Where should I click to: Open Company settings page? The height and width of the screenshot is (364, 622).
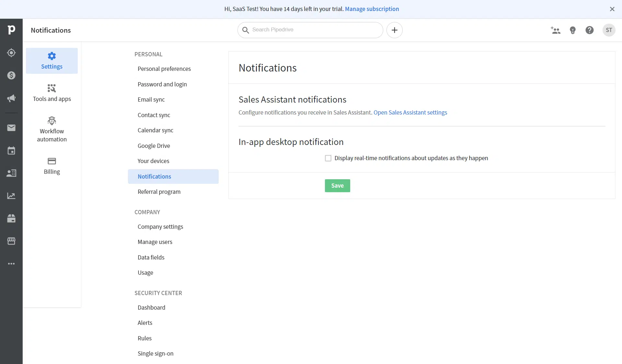click(173, 227)
